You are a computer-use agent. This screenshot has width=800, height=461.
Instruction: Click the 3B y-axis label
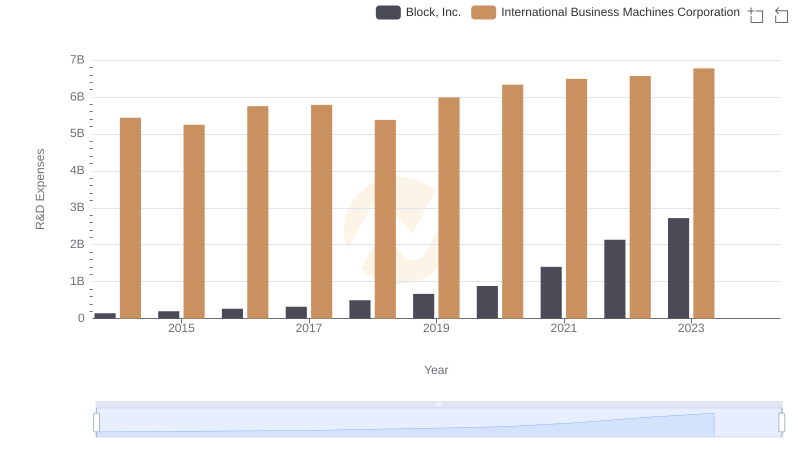coord(77,208)
